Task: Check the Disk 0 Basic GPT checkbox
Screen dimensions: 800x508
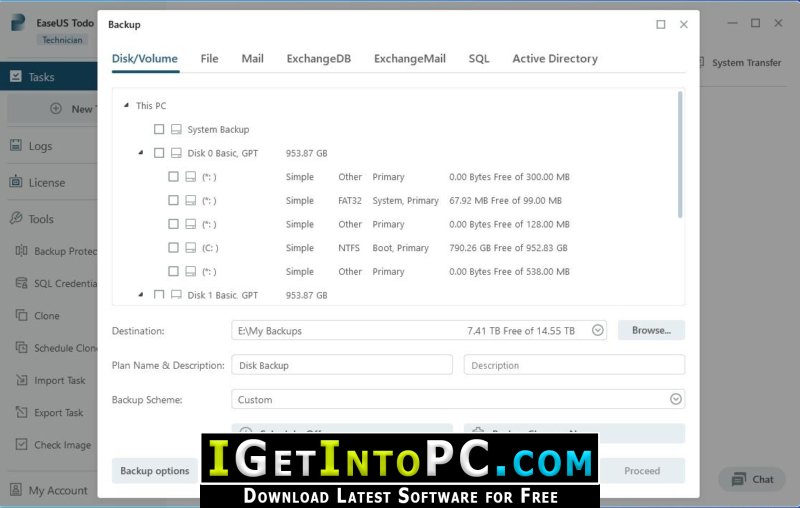Action: pos(159,153)
